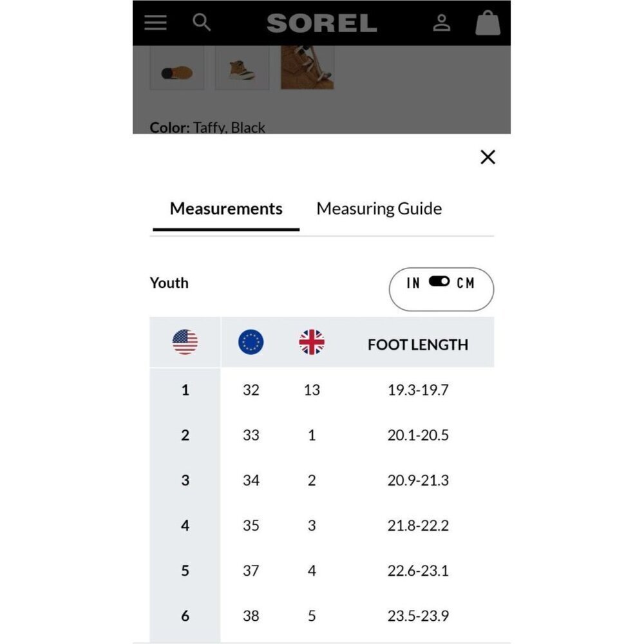Click the FOOT LENGTH column header

pyautogui.click(x=418, y=344)
